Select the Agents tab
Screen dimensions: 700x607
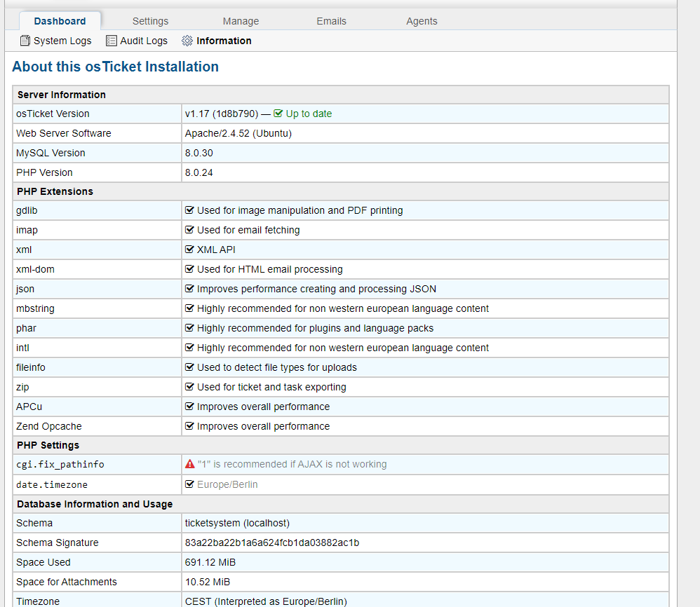[x=422, y=21]
